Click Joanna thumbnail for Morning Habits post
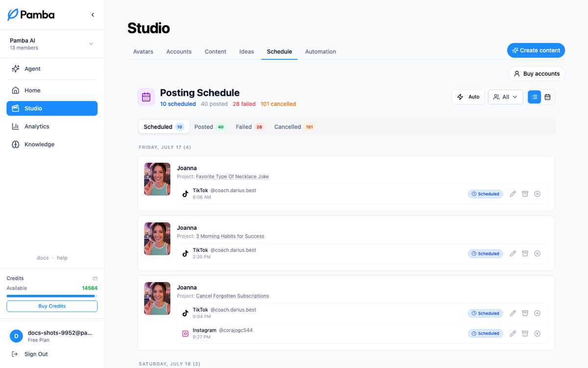This screenshot has width=588, height=368. point(157,239)
